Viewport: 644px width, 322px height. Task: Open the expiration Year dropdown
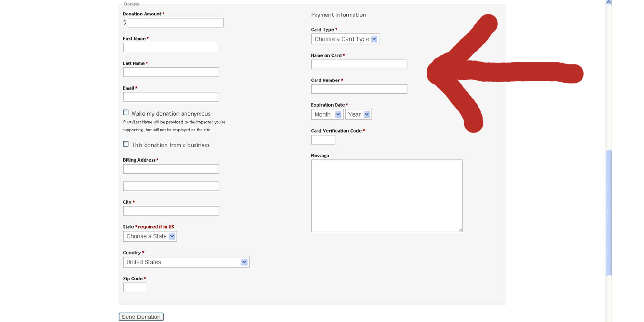pyautogui.click(x=358, y=114)
